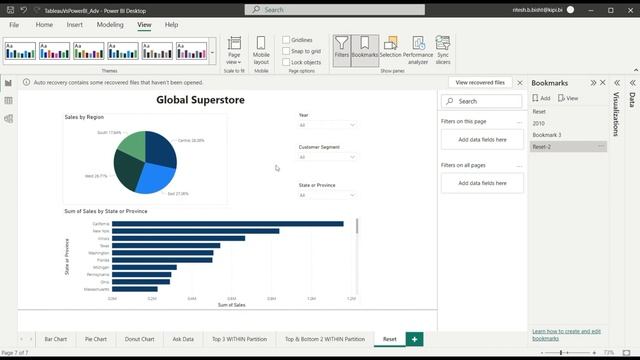Open the Sync slicers pane
The height and width of the screenshot is (360, 640).
coord(443,51)
